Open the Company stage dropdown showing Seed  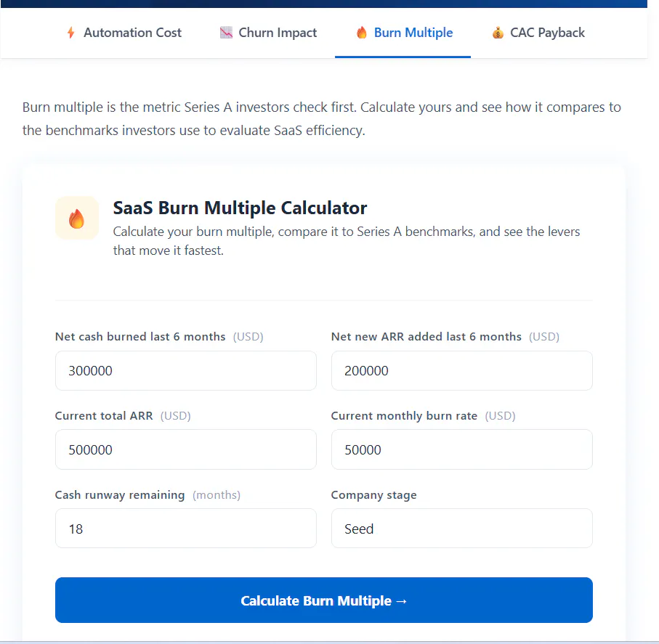coord(462,529)
